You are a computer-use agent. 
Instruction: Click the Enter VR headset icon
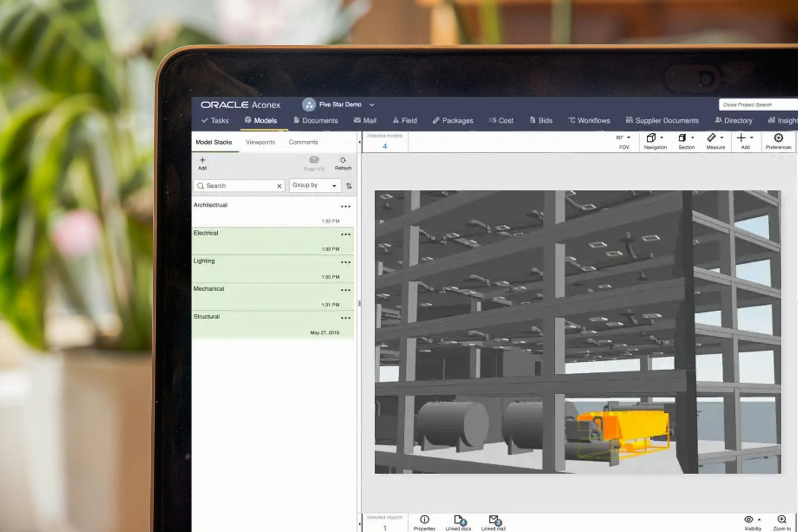pyautogui.click(x=314, y=160)
